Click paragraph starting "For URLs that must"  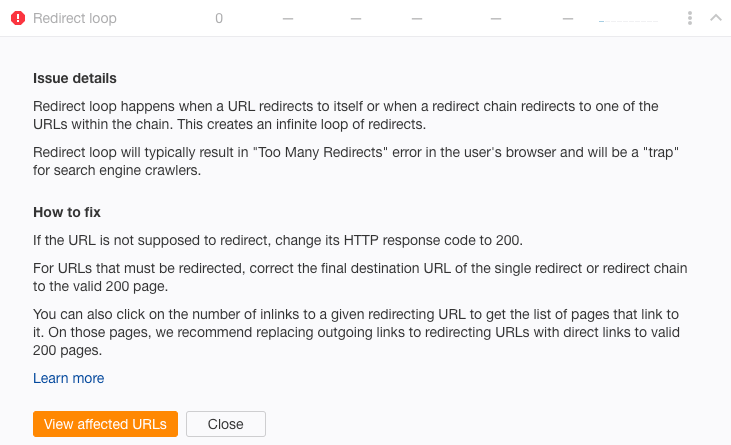click(x=360, y=277)
